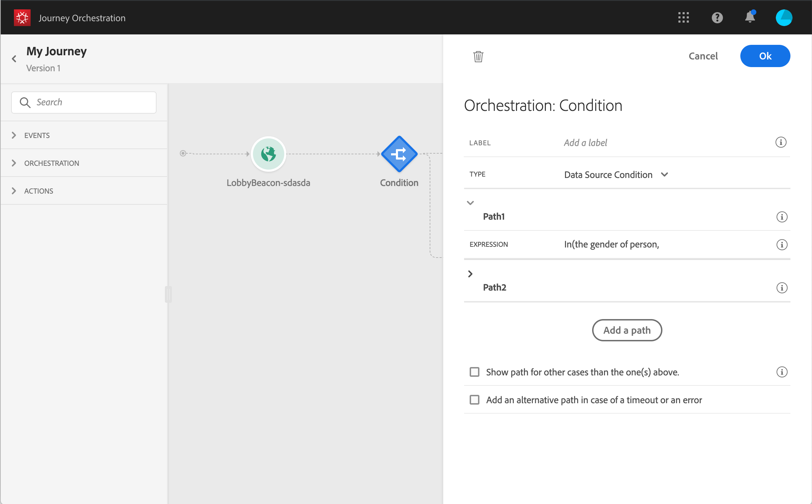
Task: Check alternative path for timeout or error
Action: point(475,400)
